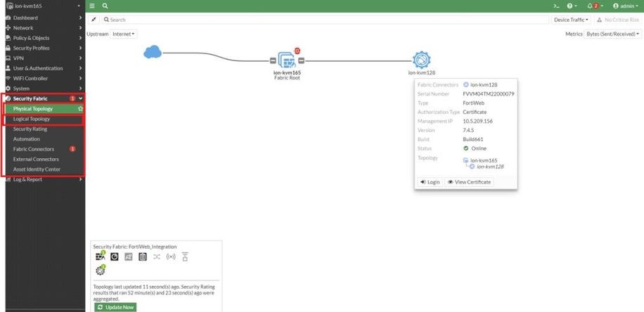Collapse the Security Fabric menu chevron
Viewport: 644px width, 312px height.
[x=80, y=98]
